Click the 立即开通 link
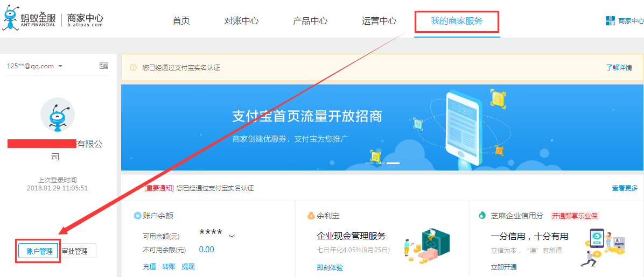This screenshot has width=644, height=277. coord(503,267)
